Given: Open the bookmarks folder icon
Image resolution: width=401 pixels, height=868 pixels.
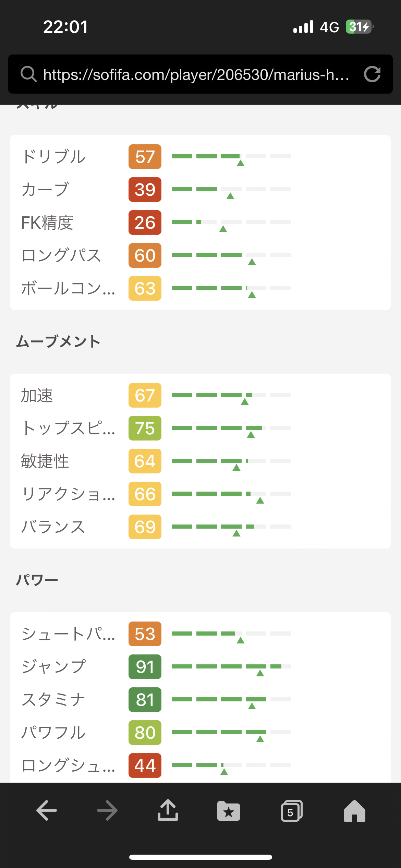Looking at the screenshot, I should click(x=229, y=811).
